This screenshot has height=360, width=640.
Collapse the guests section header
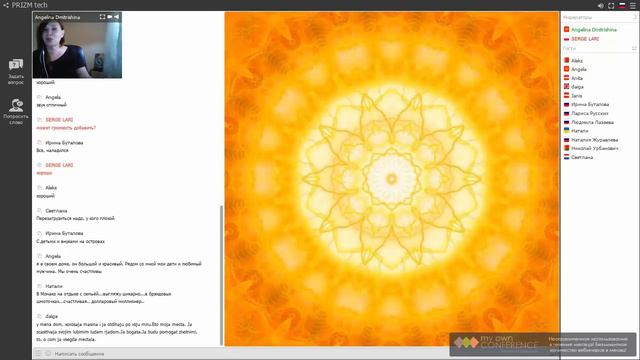click(x=599, y=48)
